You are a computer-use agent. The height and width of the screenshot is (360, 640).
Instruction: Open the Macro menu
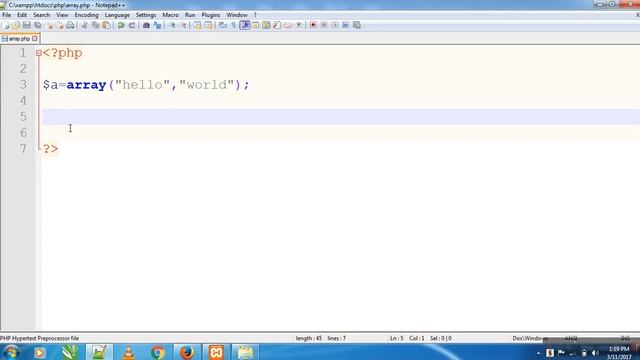coord(170,15)
